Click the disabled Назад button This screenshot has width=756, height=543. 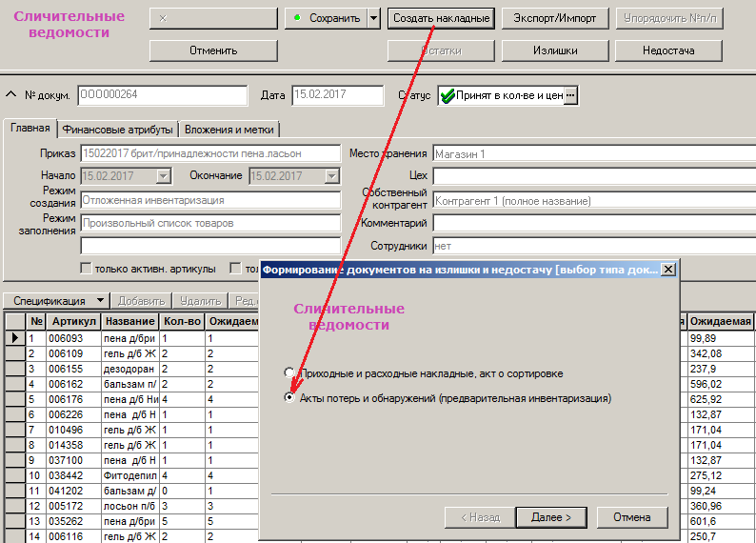[x=480, y=517]
